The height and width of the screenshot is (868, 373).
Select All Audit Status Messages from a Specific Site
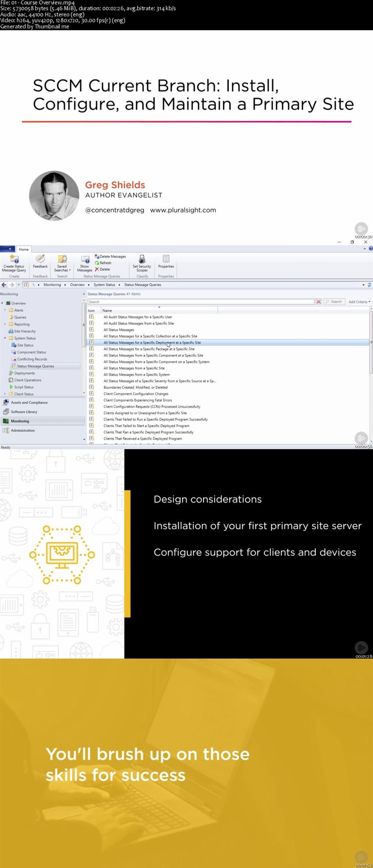point(138,323)
